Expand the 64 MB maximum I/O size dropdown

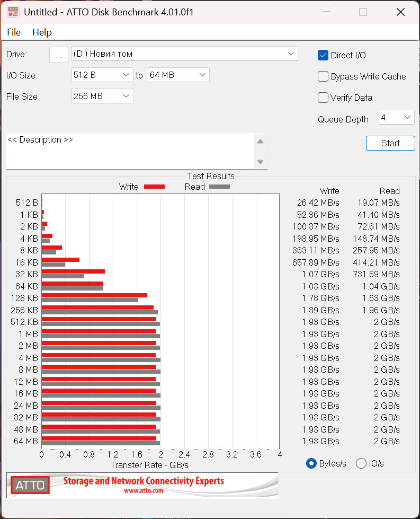point(178,75)
